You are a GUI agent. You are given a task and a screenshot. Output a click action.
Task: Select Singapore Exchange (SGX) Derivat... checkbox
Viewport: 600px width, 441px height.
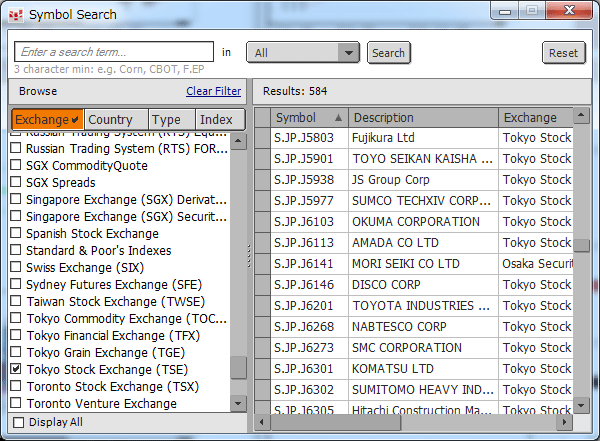click(16, 199)
